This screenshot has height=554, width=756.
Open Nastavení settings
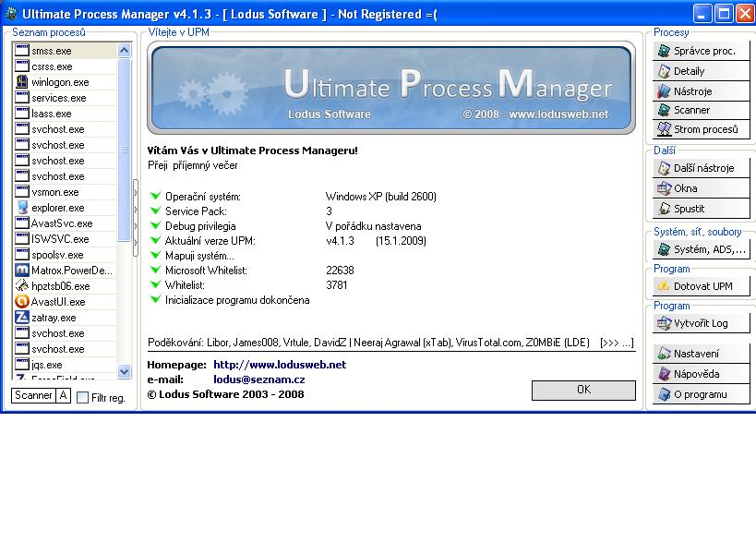(702, 354)
